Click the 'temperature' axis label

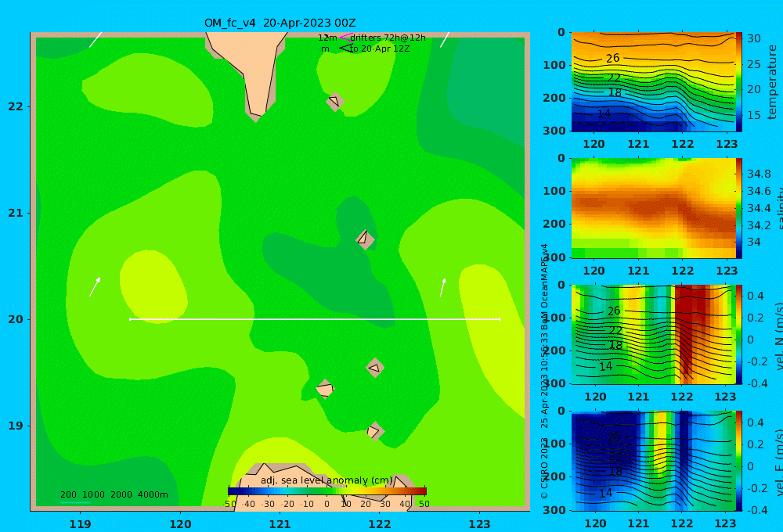pos(773,82)
